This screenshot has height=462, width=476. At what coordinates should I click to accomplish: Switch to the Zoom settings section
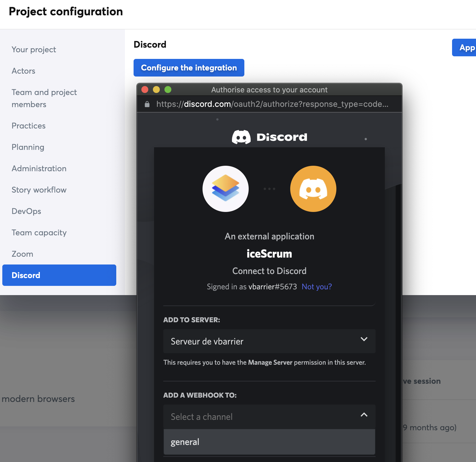click(x=22, y=254)
